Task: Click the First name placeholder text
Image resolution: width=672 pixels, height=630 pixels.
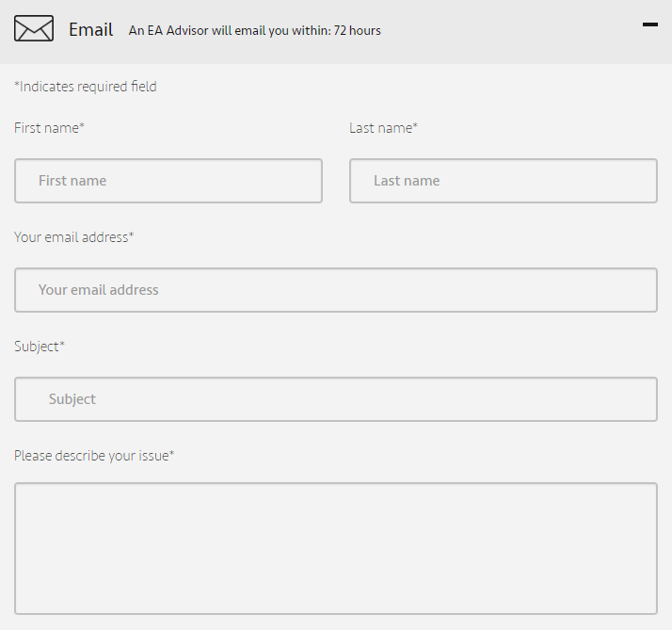Action: pos(72,181)
